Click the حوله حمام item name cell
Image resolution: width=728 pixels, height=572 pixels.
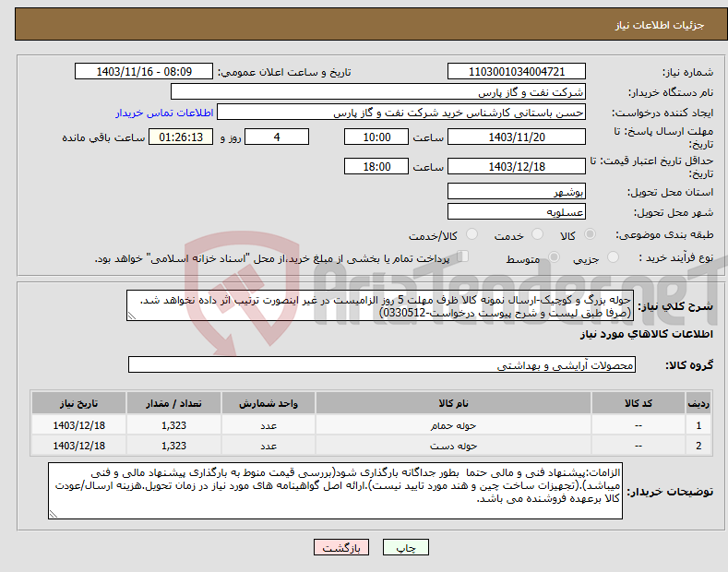tap(453, 425)
